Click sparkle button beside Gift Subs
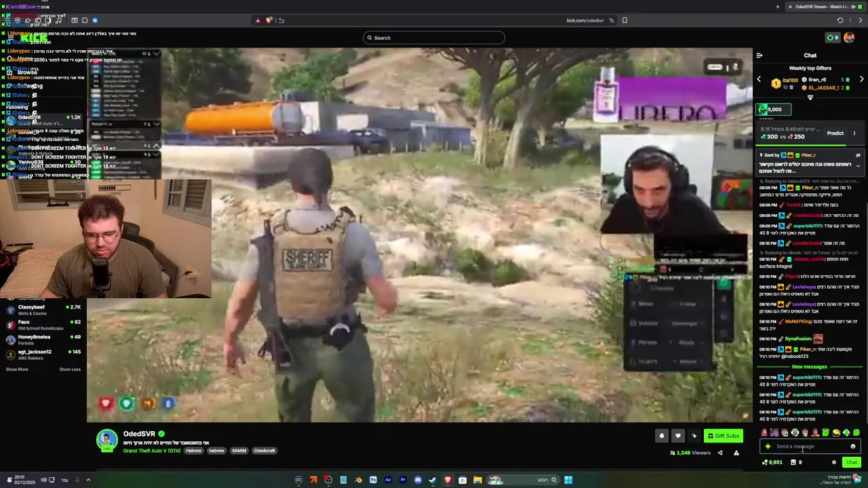 pyautogui.click(x=694, y=436)
